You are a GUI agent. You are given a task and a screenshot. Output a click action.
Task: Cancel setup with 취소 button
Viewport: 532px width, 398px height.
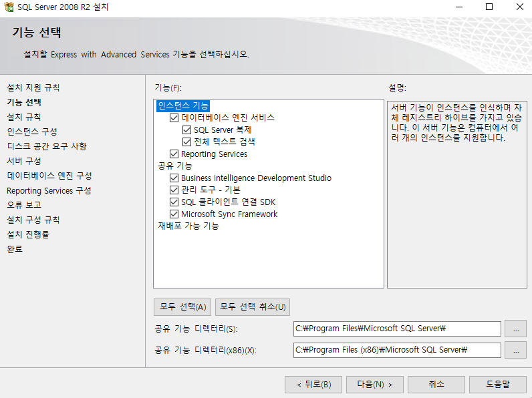436,385
